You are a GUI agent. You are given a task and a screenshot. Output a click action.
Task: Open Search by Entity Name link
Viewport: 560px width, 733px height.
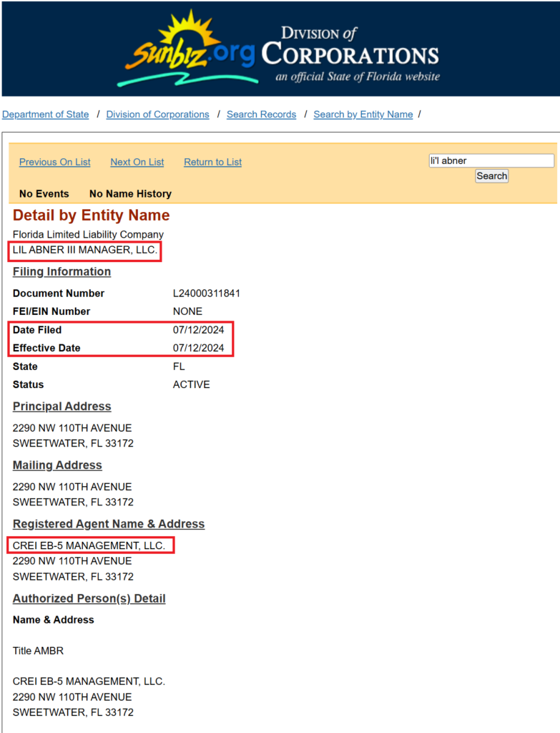pos(363,115)
